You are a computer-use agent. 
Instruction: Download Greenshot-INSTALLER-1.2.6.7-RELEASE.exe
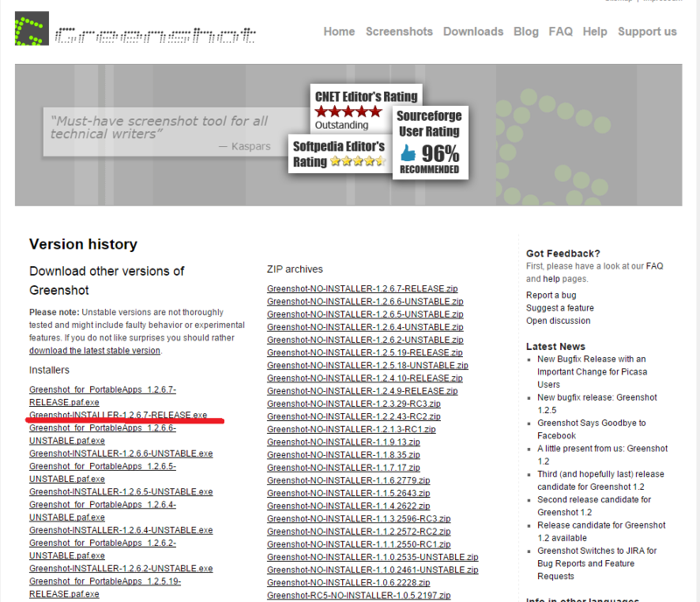pos(118,415)
